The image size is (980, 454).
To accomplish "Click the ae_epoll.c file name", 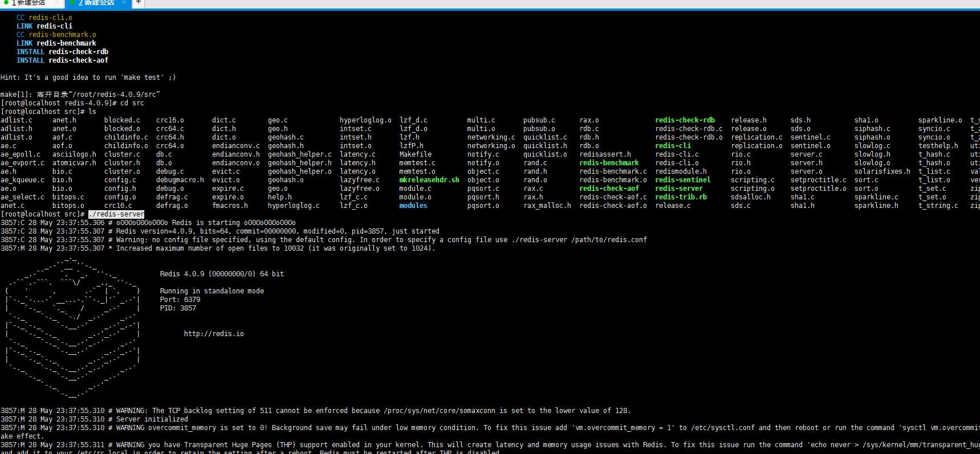I will pyautogui.click(x=20, y=154).
